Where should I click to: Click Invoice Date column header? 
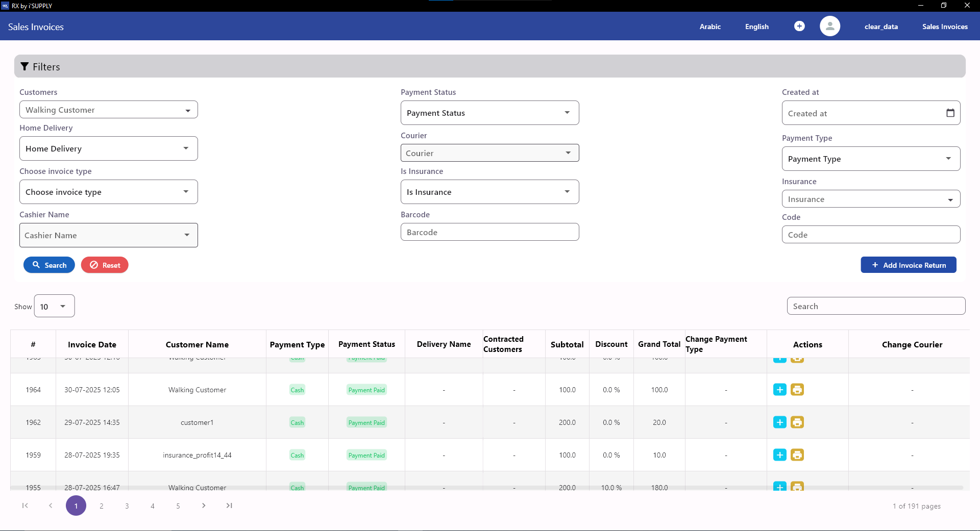(92, 344)
